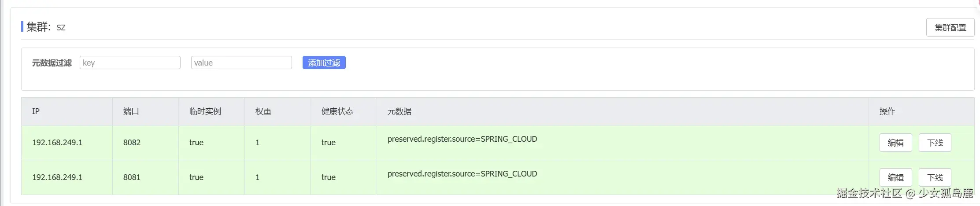Click the 8081 port cell
Viewport: 980px width, 206px height.
tap(132, 177)
